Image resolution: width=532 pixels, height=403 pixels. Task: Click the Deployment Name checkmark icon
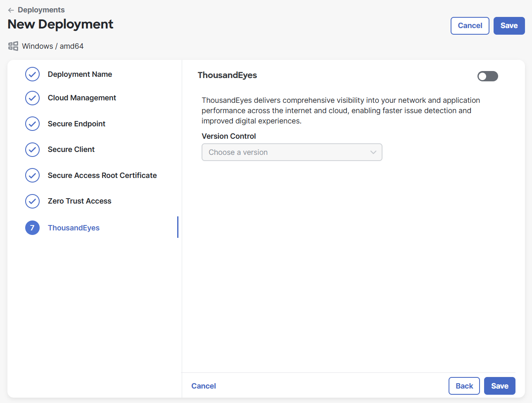(x=32, y=74)
